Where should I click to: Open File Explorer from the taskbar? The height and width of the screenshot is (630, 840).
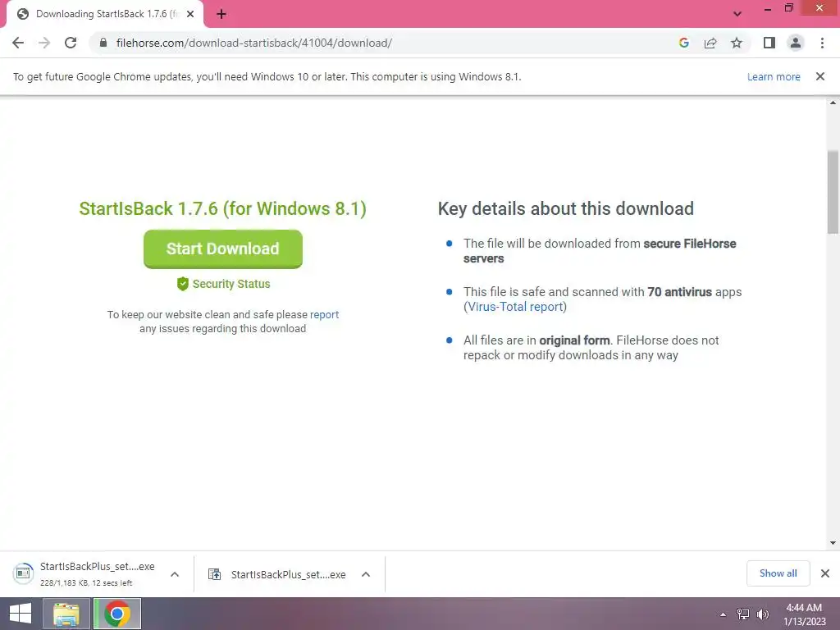pos(66,614)
